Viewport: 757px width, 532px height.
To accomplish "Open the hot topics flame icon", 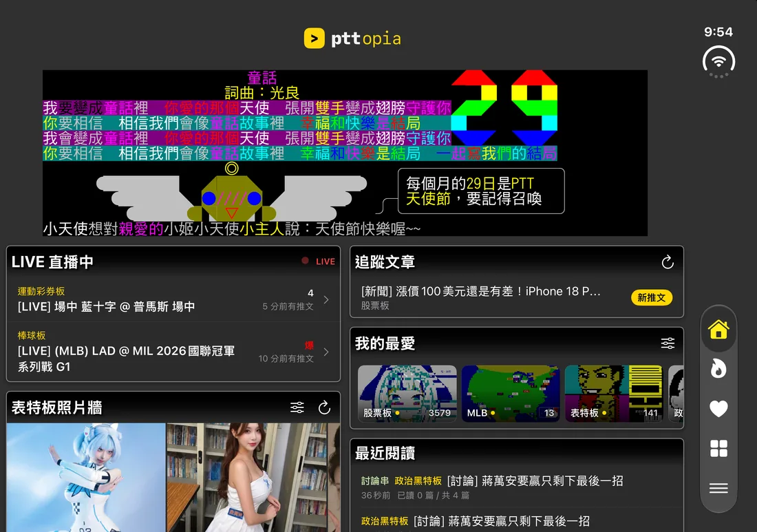I will [x=718, y=369].
